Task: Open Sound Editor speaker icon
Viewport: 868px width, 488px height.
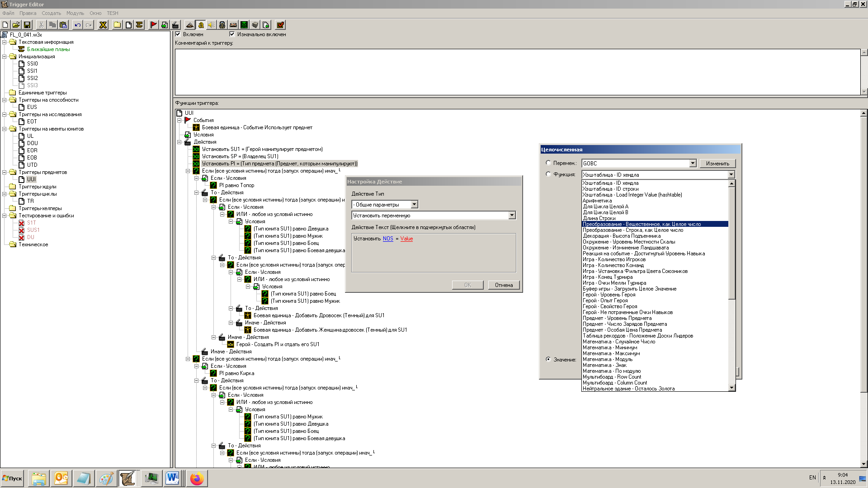Action: click(x=211, y=25)
